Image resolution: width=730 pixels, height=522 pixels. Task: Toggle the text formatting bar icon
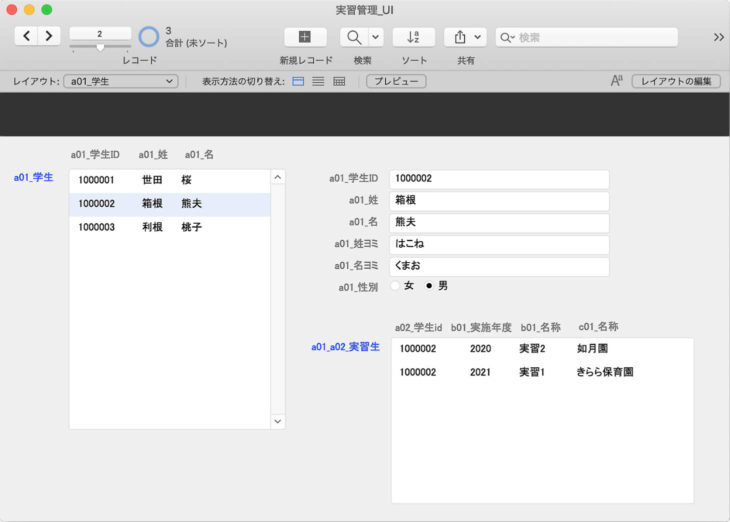617,81
